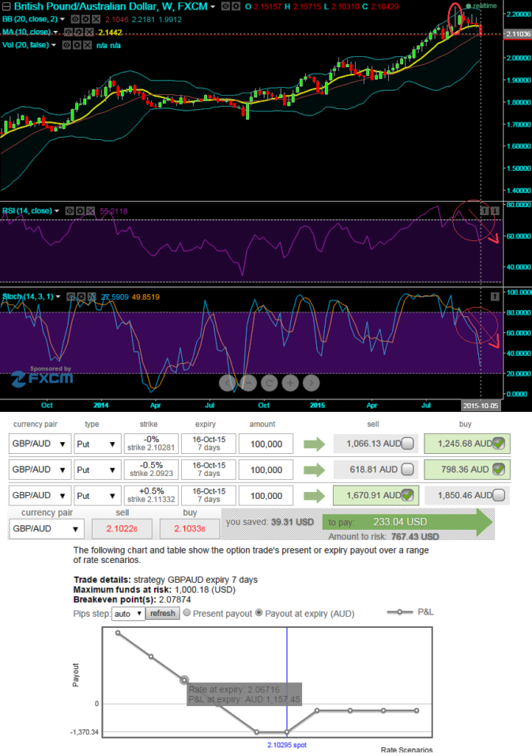This screenshot has width=532, height=756.
Task: Remove the MA (10, close) indicator
Action: click(x=89, y=32)
